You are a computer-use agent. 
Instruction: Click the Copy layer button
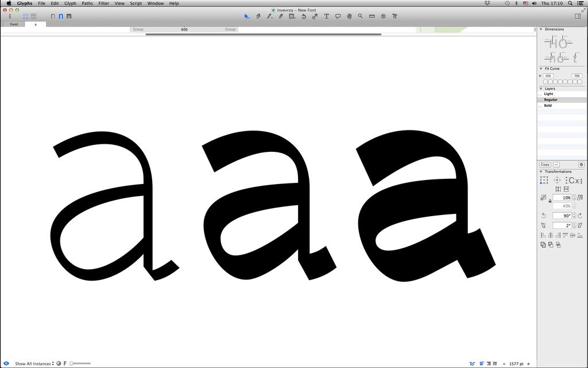coord(545,164)
